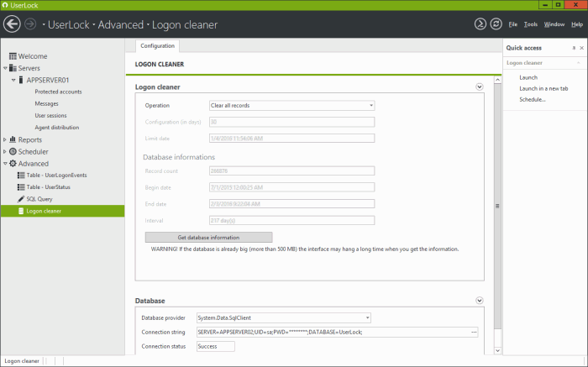This screenshot has width=588, height=367.
Task: Collapse the APPSERVER01 tree node
Action: [x=13, y=80]
